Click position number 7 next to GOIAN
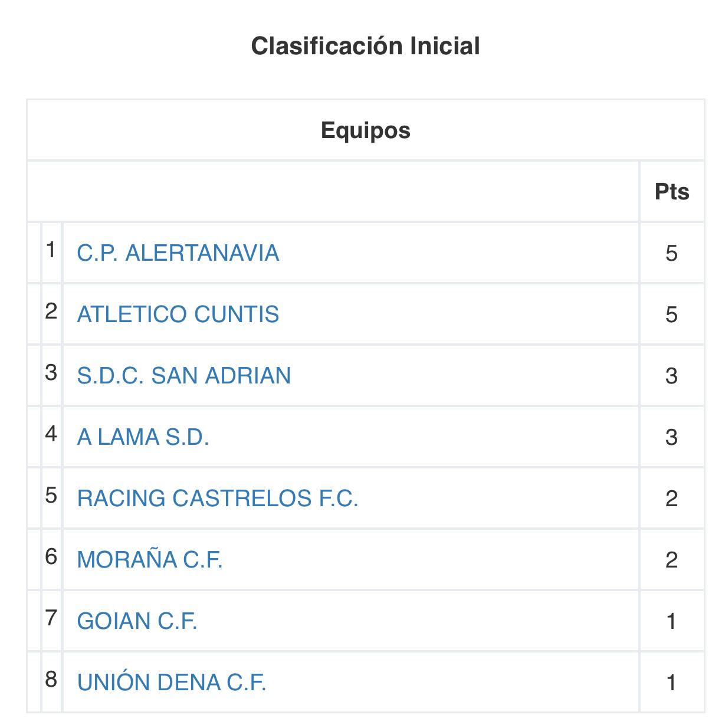 coord(51,618)
